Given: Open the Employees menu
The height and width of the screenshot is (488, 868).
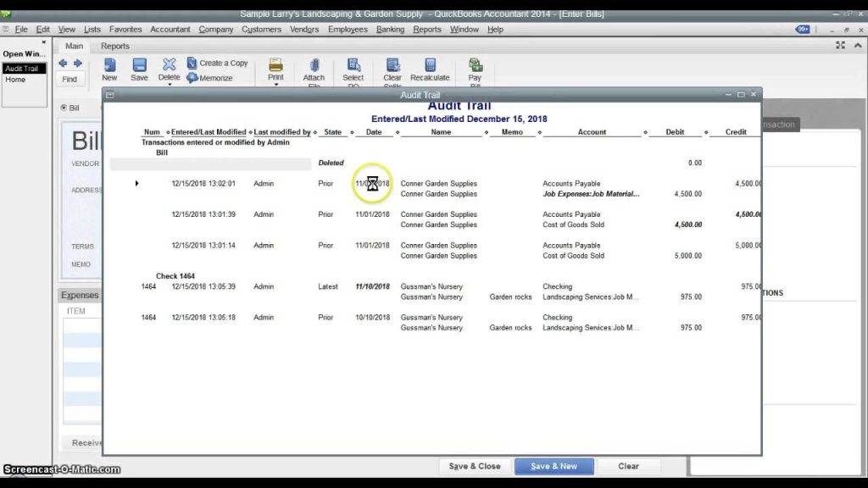Looking at the screenshot, I should tap(348, 30).
